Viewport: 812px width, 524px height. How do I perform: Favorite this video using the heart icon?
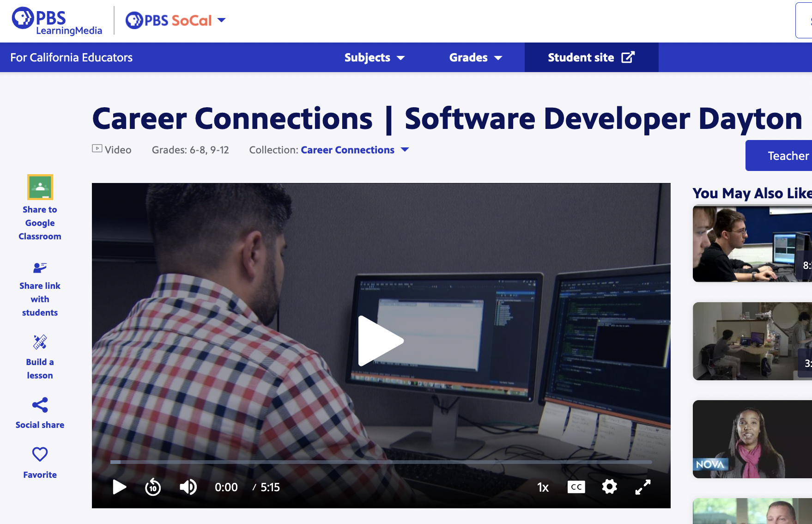(x=40, y=454)
